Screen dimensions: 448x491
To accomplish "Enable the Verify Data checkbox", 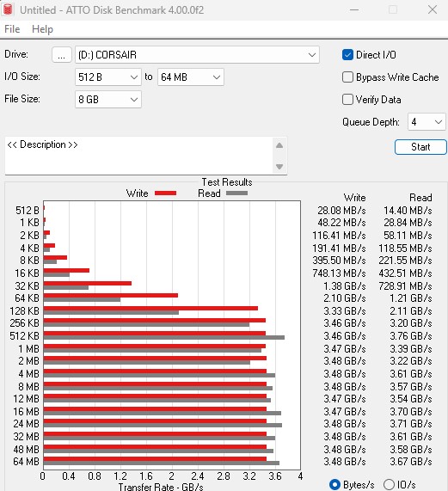I will pos(347,100).
